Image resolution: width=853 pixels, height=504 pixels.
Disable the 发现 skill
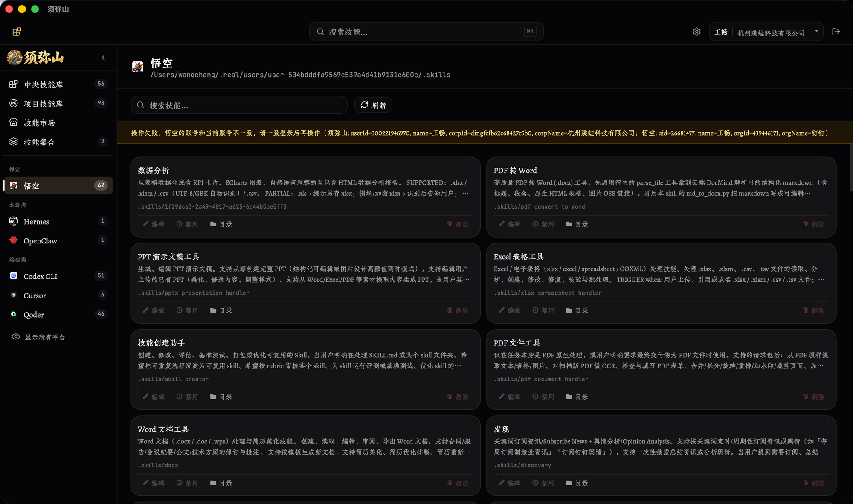coord(543,483)
